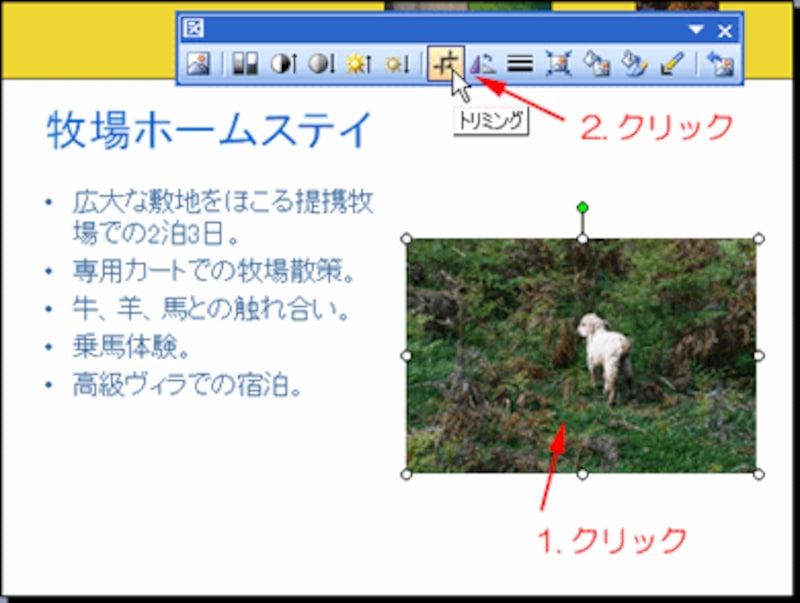Click the bullet 牛、羊、馬との触れ合い。

211,309
